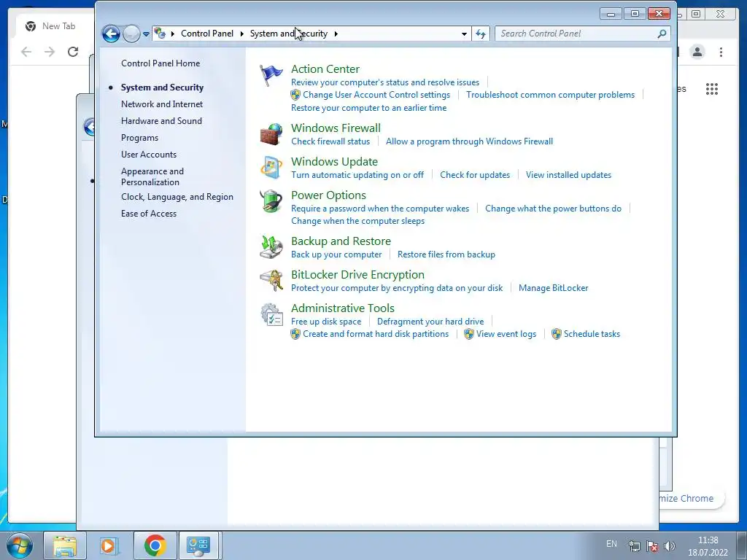Screen dimensions: 747x560
Task: Switch to Chrome via taskbar icon
Action: [155, 545]
